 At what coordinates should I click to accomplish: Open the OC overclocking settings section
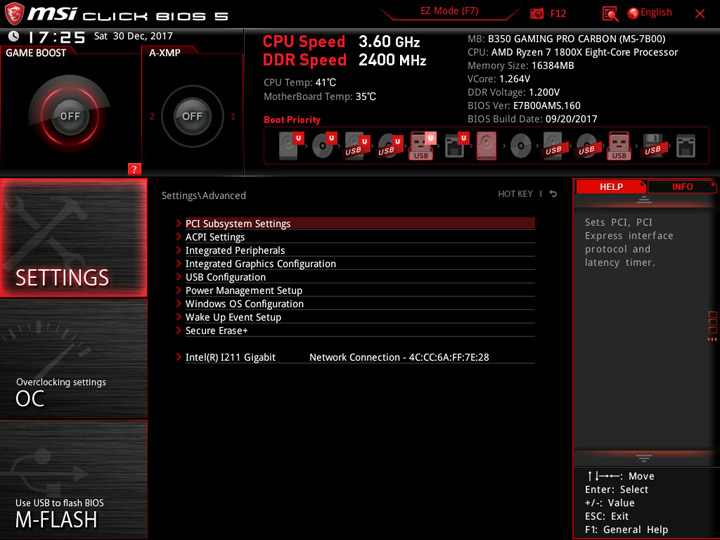[73, 359]
